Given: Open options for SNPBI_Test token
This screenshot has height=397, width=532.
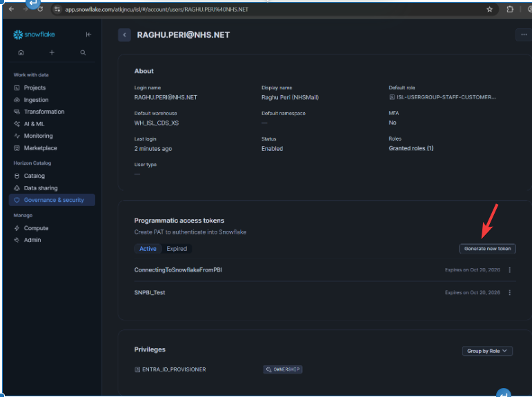Looking at the screenshot, I should tap(510, 293).
